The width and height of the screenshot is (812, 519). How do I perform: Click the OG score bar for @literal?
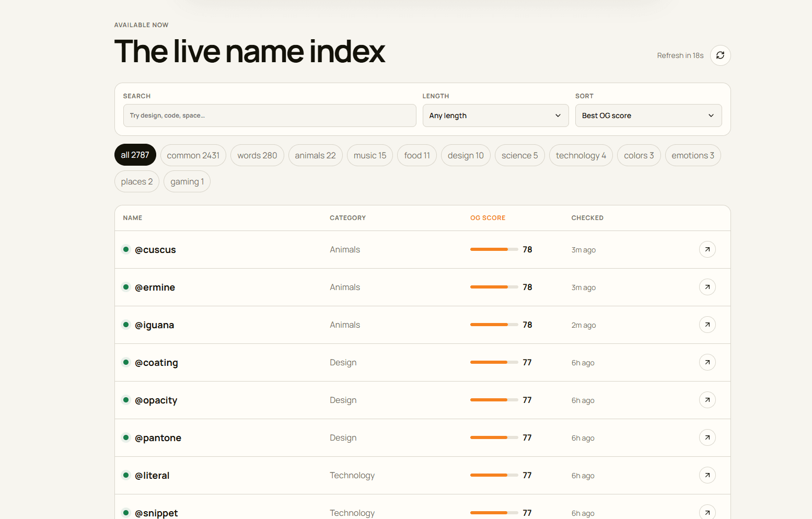click(x=494, y=475)
